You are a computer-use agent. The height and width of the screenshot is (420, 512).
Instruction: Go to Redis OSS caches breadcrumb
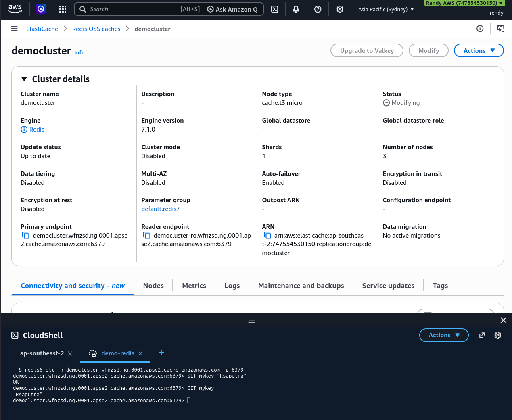(x=96, y=29)
